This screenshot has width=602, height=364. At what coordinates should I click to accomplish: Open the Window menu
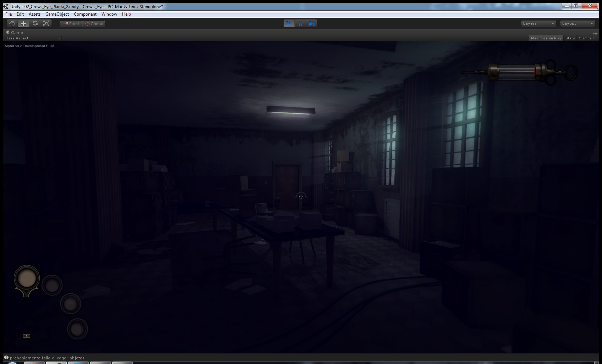click(109, 14)
